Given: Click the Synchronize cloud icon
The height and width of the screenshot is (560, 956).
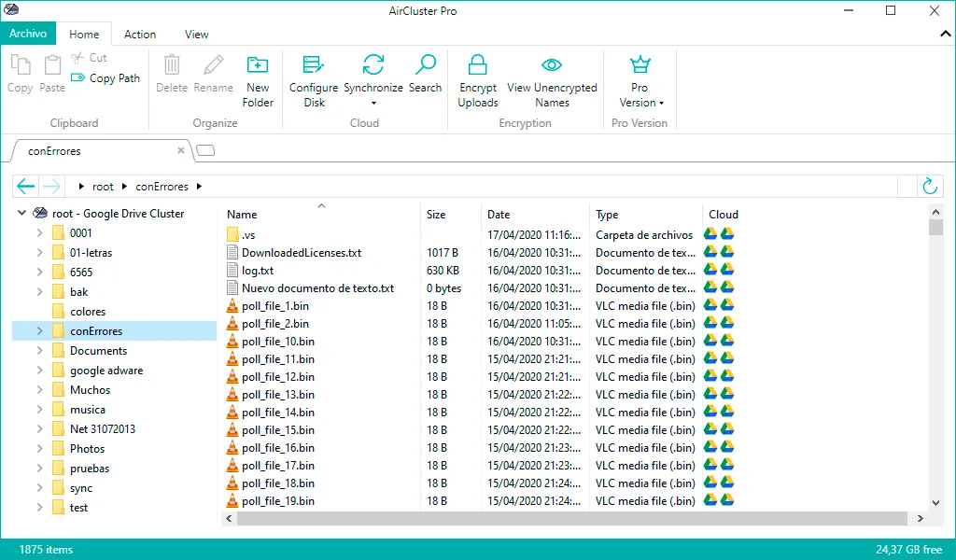Looking at the screenshot, I should (373, 65).
